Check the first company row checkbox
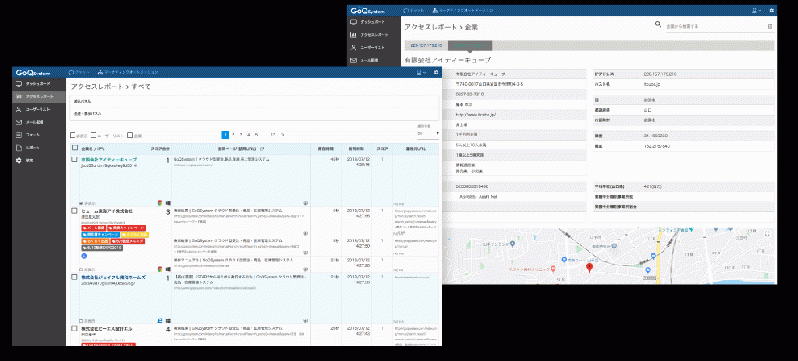 click(74, 159)
